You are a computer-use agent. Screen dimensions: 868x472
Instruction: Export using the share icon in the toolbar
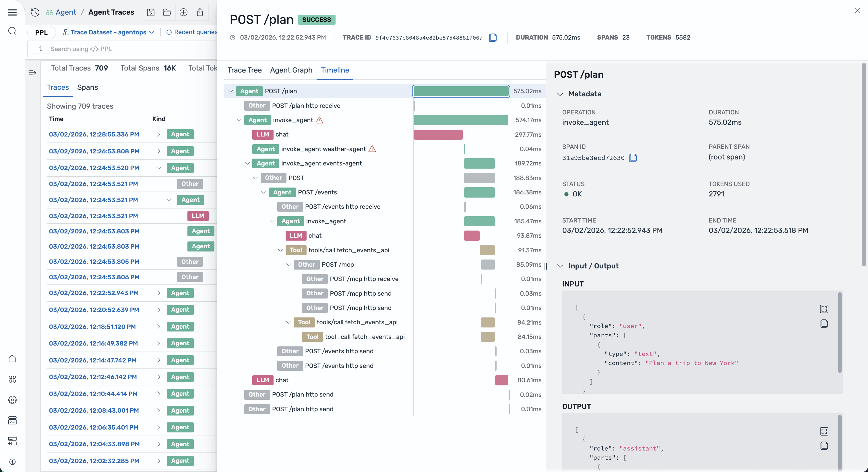click(x=200, y=12)
